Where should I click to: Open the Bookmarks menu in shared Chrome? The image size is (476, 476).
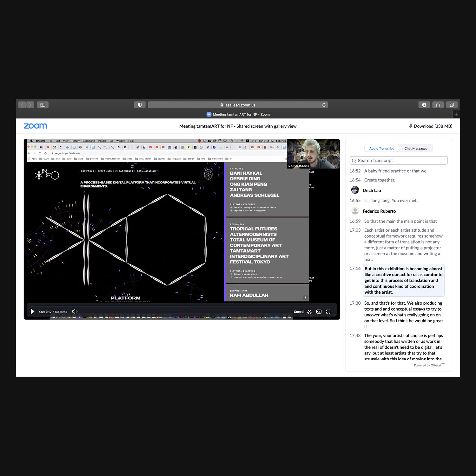(x=89, y=141)
